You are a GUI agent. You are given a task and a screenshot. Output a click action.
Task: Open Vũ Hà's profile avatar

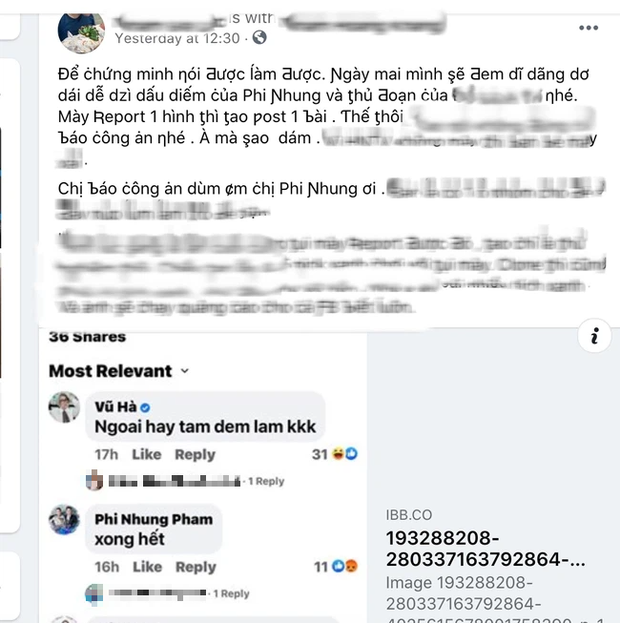[64, 407]
